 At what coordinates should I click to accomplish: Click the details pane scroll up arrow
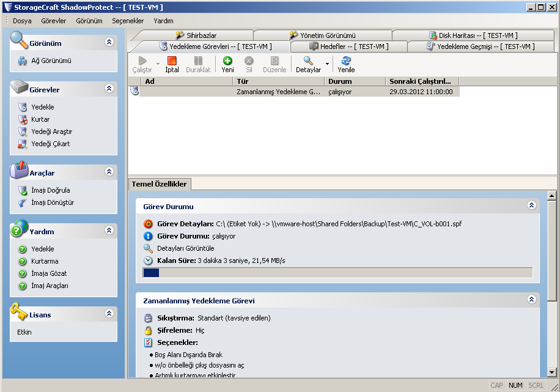[x=552, y=196]
